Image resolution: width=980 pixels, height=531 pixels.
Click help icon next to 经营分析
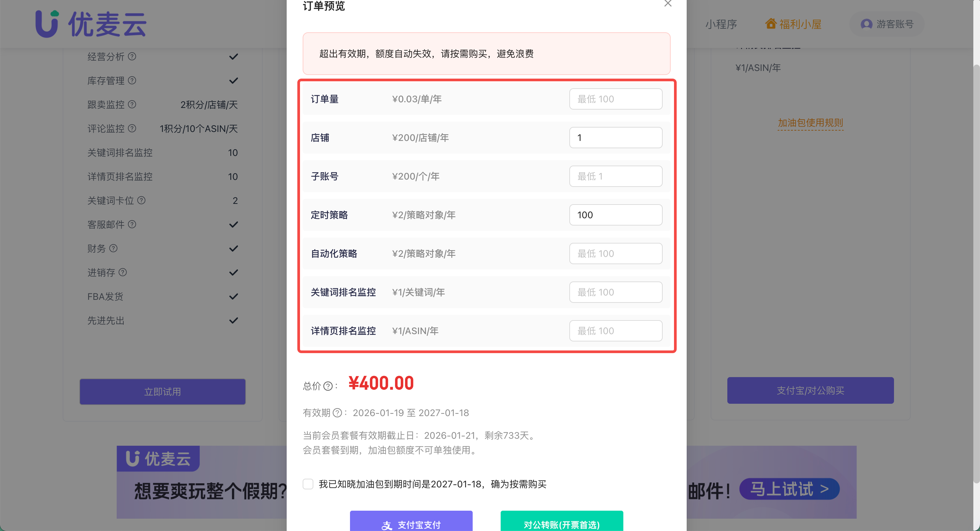tap(132, 57)
